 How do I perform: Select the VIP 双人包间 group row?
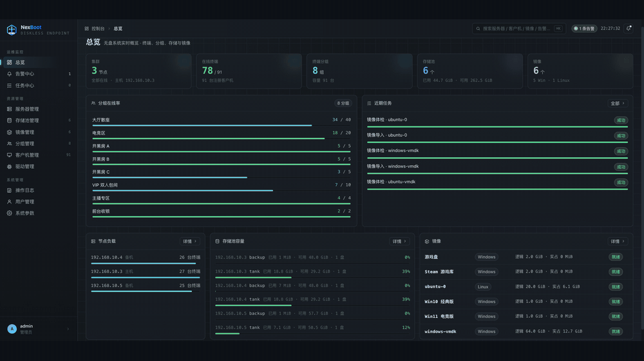click(222, 187)
